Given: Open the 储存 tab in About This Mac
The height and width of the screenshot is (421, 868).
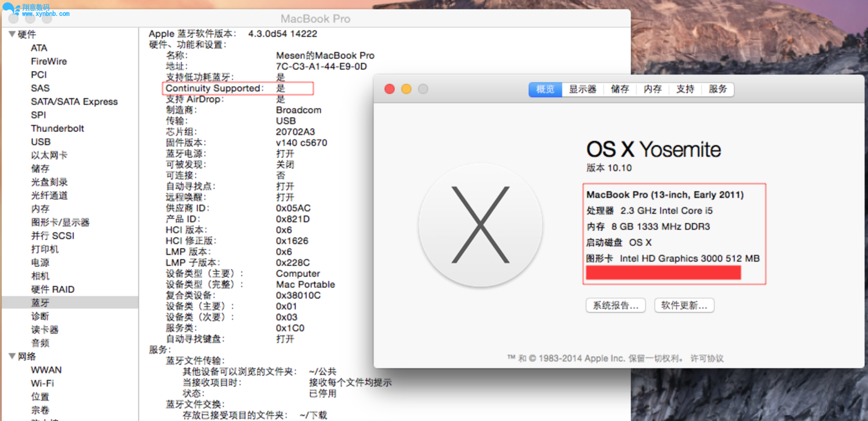Looking at the screenshot, I should pyautogui.click(x=620, y=89).
